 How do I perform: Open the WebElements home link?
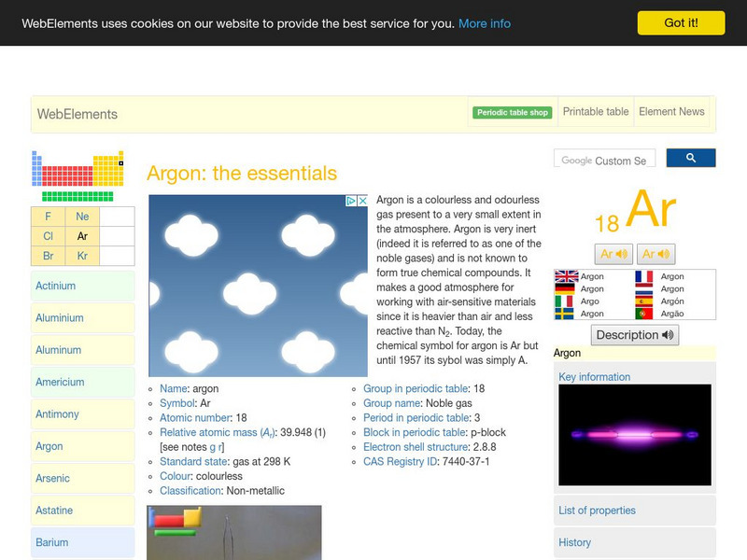click(78, 114)
